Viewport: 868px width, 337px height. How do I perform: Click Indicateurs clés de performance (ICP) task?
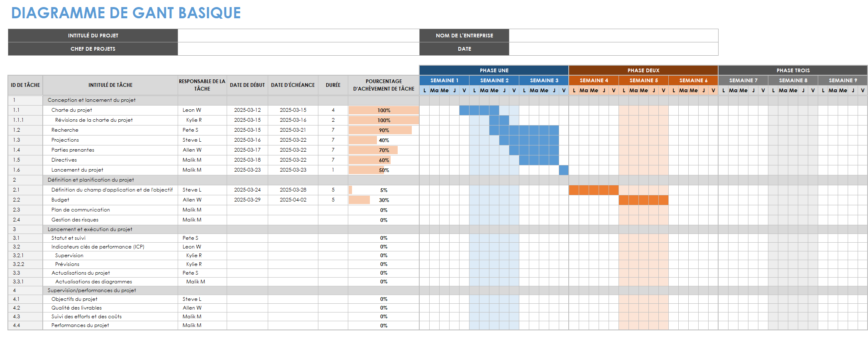pos(98,247)
